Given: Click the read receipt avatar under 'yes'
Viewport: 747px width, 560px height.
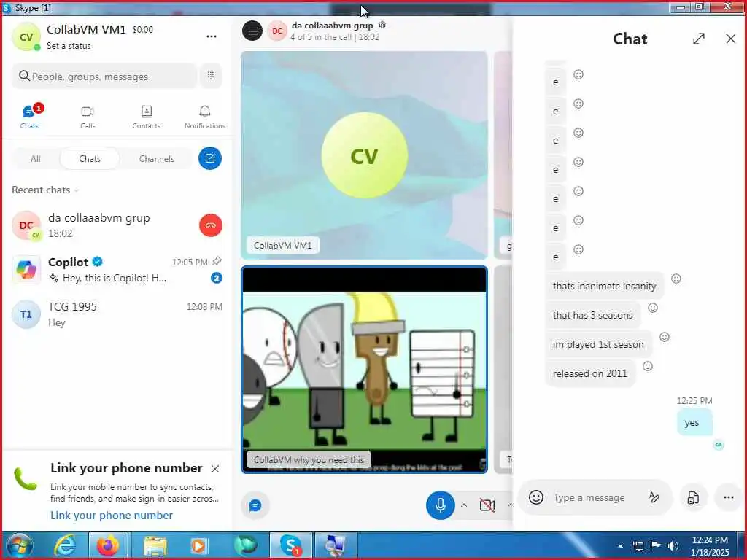Looking at the screenshot, I should click(x=719, y=445).
